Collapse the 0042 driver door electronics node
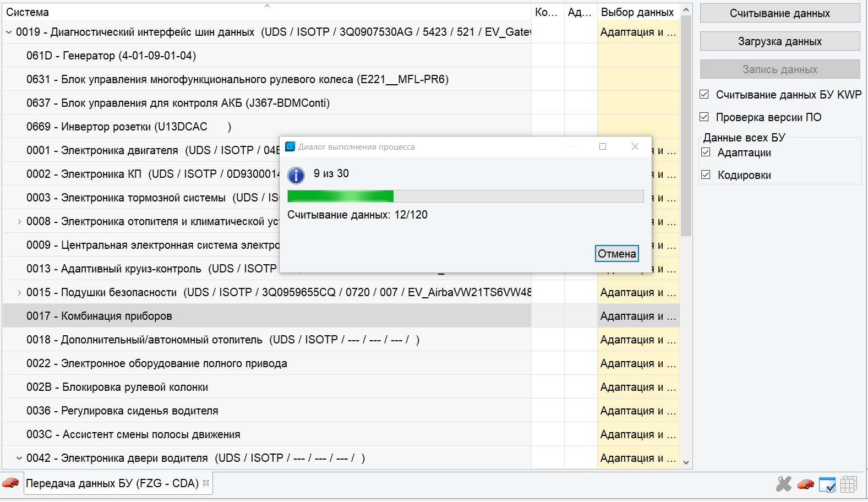The image size is (868, 502). pos(19,458)
